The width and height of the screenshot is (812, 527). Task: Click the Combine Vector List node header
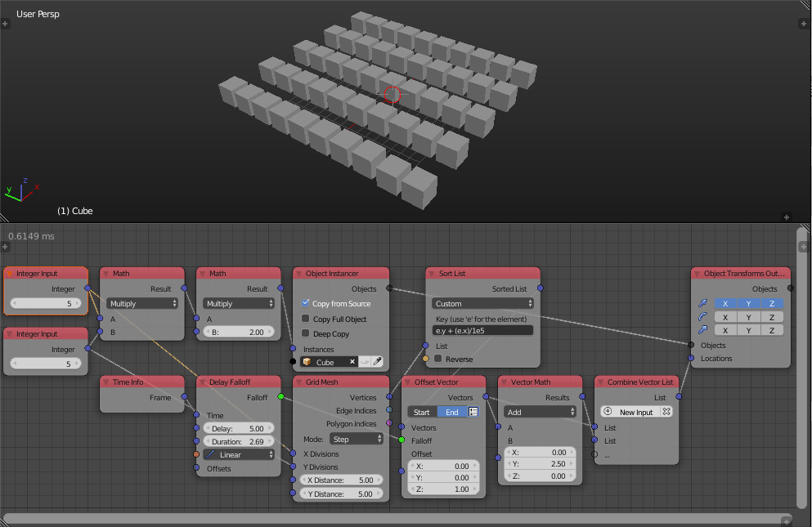pyautogui.click(x=636, y=382)
